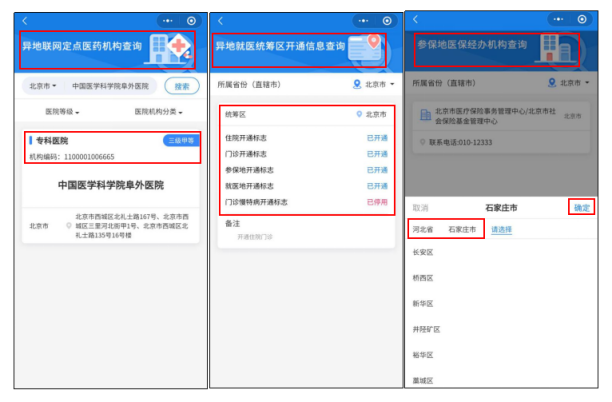The height and width of the screenshot is (402, 612).
Task: Click building icon of 北京市医疗保险事务管理中心
Action: point(426,115)
